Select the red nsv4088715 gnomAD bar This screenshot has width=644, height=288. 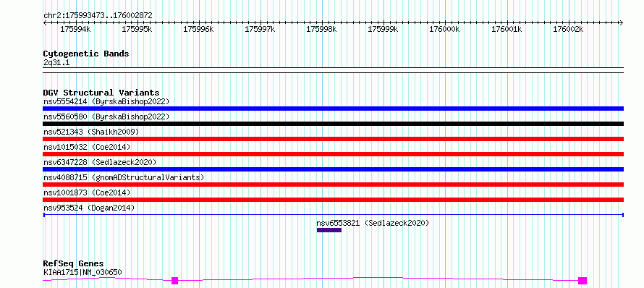tap(333, 185)
